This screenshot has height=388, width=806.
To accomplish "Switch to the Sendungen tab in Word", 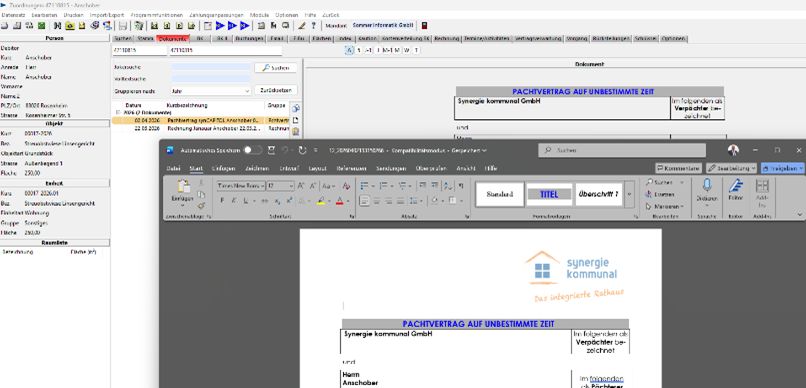I will pos(391,168).
